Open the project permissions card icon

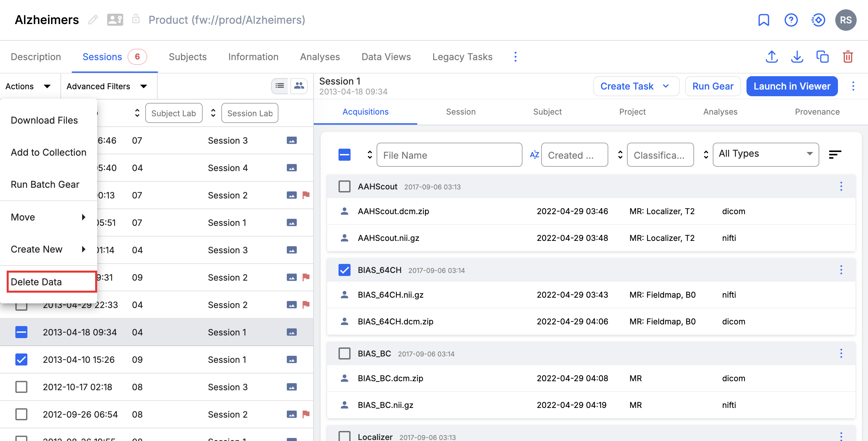[115, 20]
